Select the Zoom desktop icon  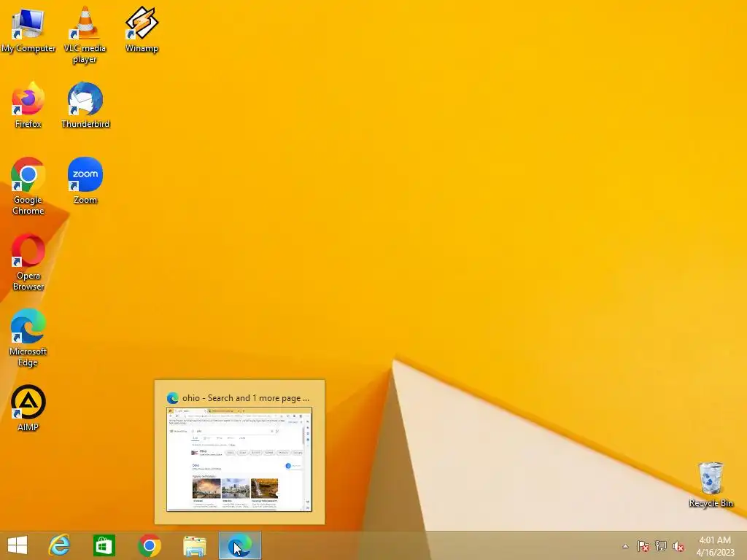pos(85,181)
